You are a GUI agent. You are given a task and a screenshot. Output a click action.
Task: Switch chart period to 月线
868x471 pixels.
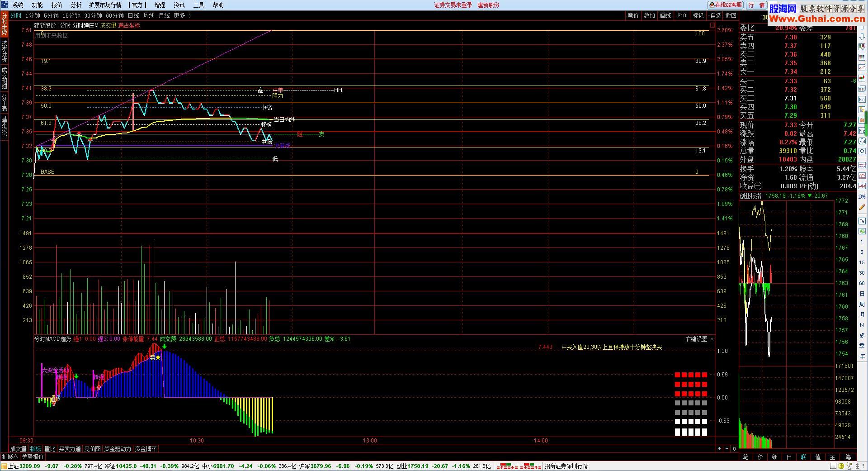[x=164, y=15]
